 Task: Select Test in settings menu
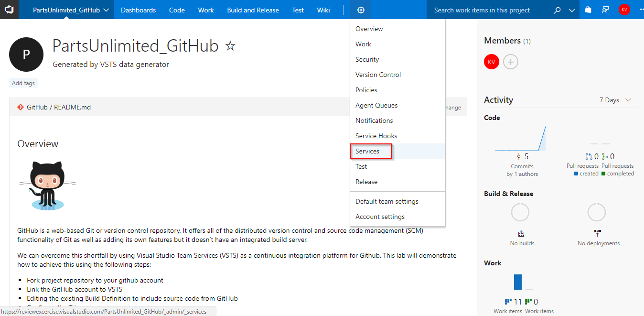[x=397, y=166]
